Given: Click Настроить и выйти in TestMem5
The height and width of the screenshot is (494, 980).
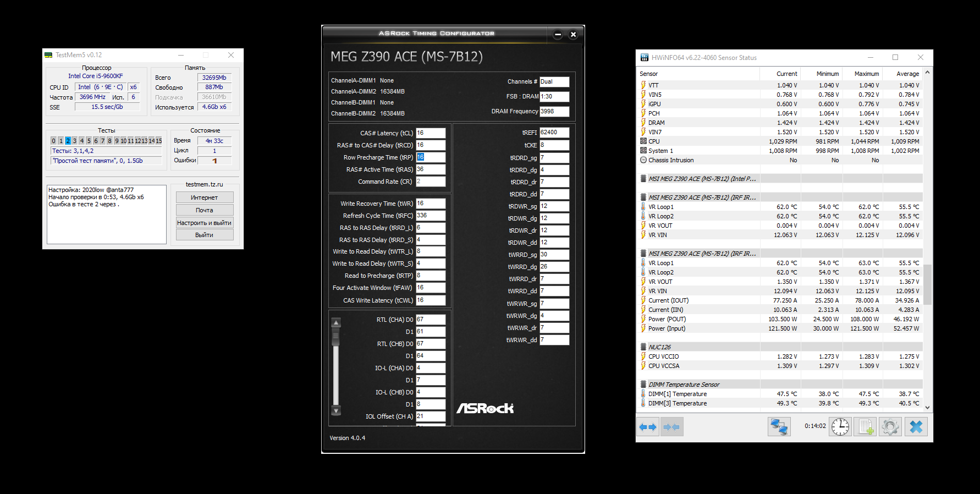Looking at the screenshot, I should pyautogui.click(x=205, y=223).
